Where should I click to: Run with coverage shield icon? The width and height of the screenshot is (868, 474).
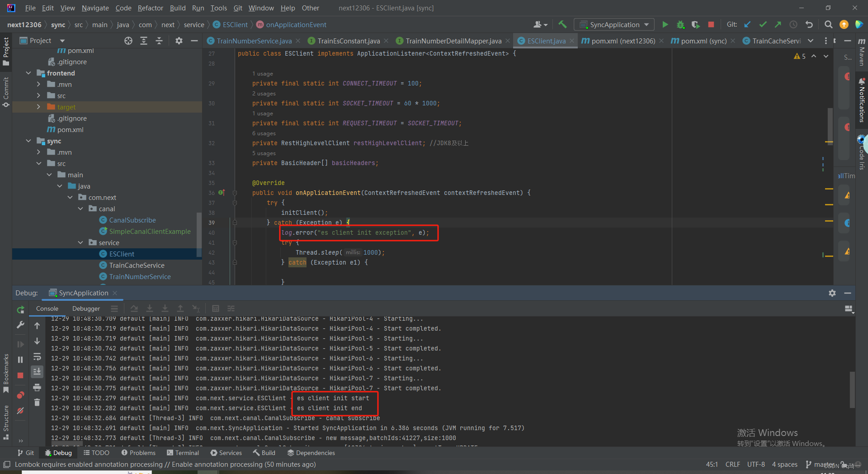click(x=696, y=24)
